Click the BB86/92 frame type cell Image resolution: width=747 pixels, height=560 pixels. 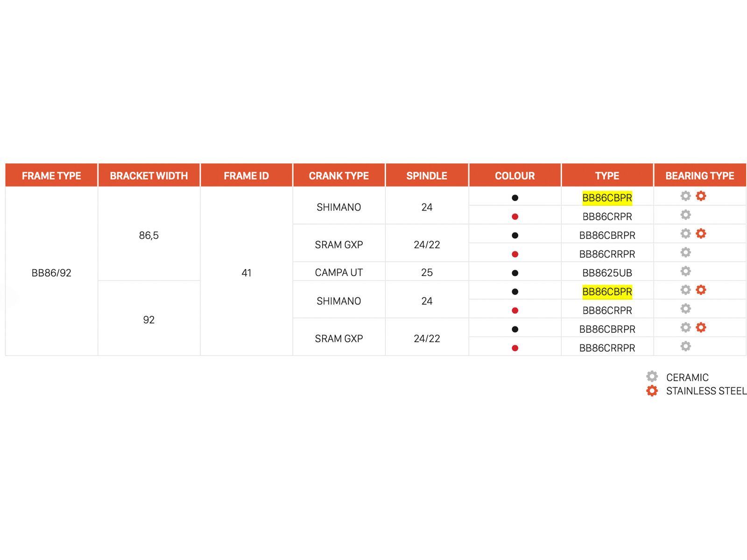[x=51, y=273]
